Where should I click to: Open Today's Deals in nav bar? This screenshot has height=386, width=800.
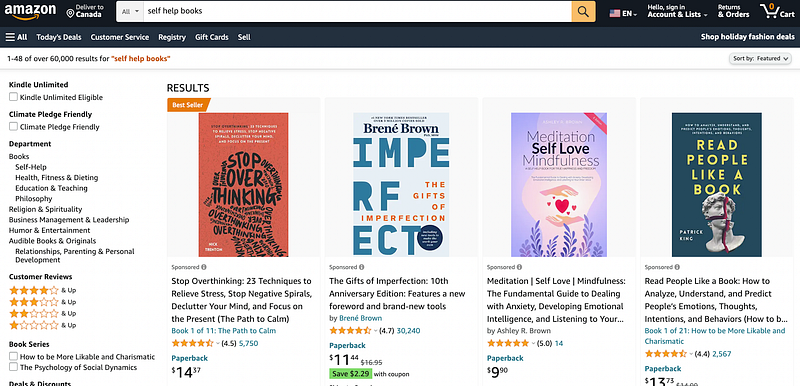click(58, 37)
